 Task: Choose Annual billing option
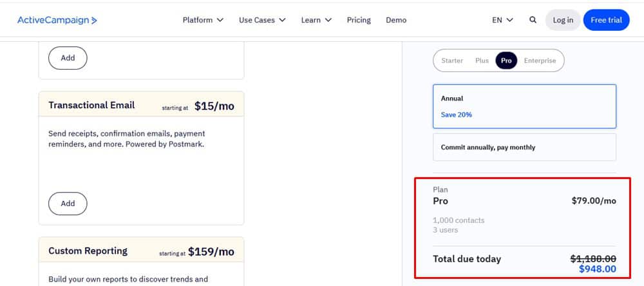[524, 106]
